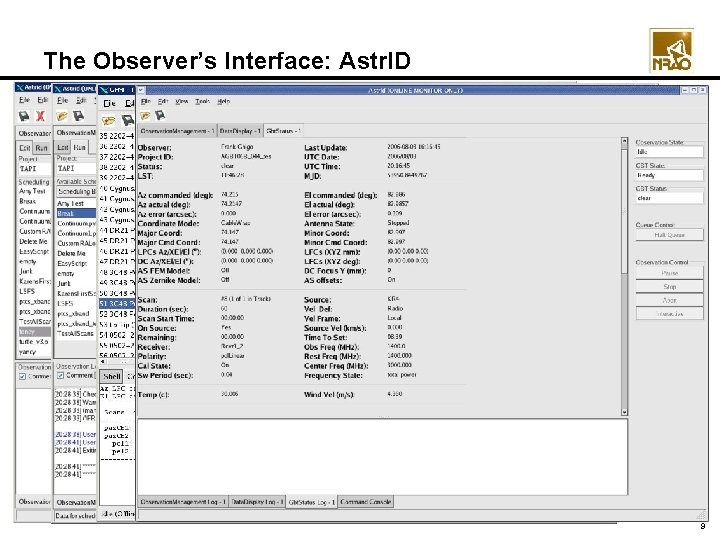The height and width of the screenshot is (540, 720).
Task: Open Scheduling Block dropdown in second window
Action: (x=76, y=191)
